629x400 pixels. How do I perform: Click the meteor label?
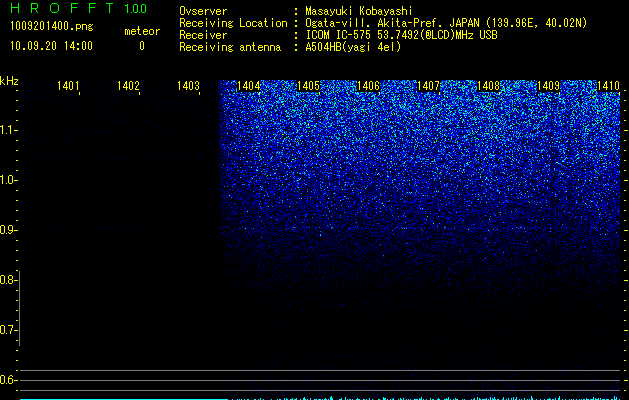click(142, 31)
